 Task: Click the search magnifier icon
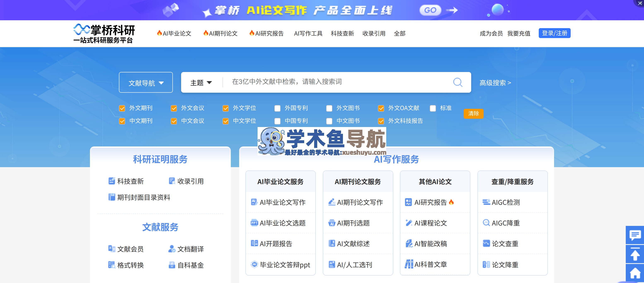(x=458, y=82)
